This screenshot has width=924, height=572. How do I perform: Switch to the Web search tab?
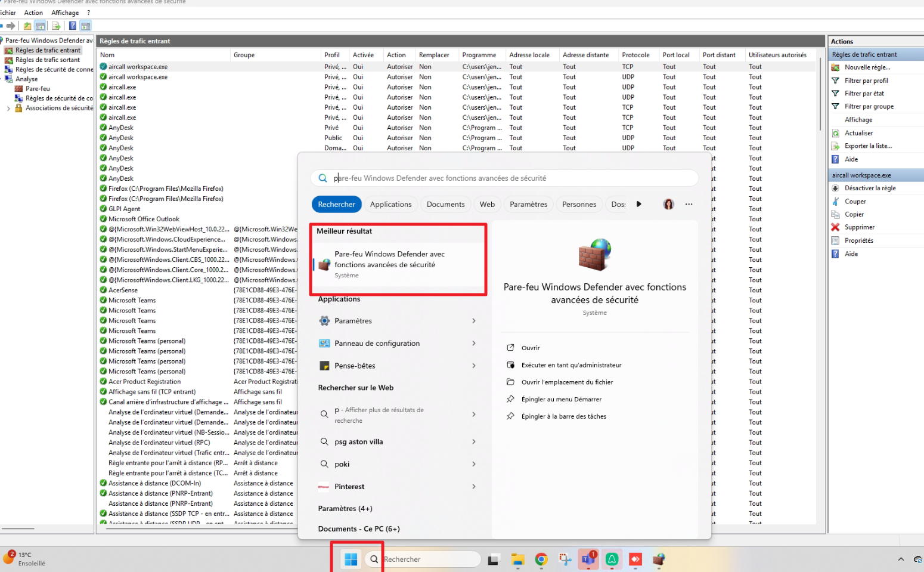(x=487, y=204)
